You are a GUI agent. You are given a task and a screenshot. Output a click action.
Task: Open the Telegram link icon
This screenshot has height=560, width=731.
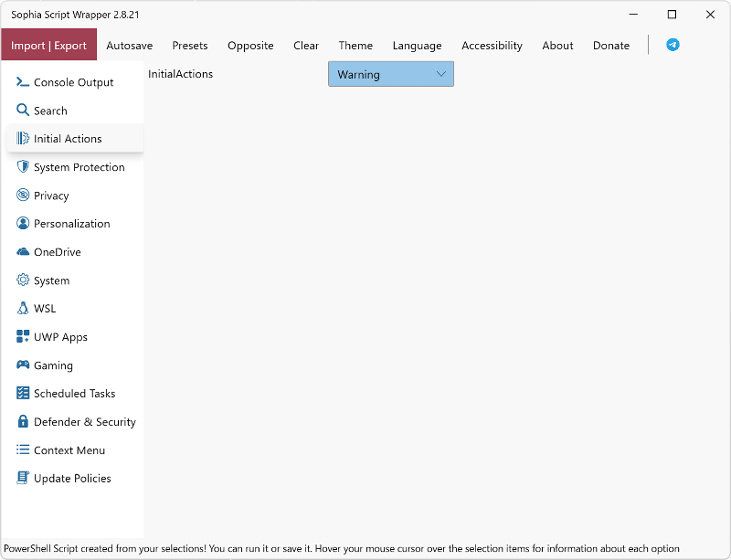coord(673,45)
